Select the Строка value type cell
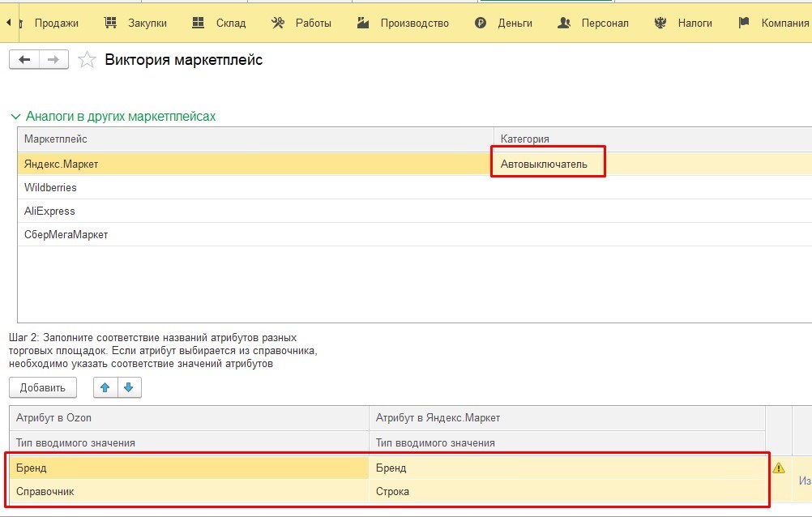The image size is (812, 517). [x=567, y=492]
